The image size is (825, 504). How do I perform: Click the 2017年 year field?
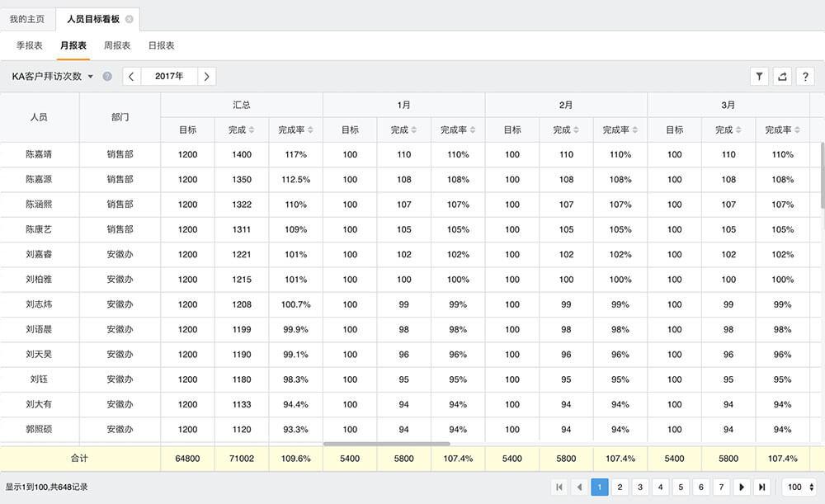(x=169, y=77)
